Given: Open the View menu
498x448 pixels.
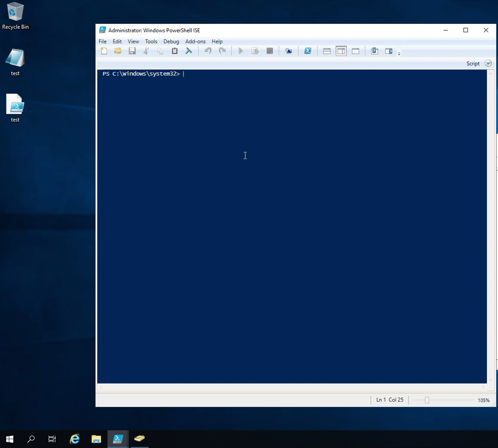Looking at the screenshot, I should pos(134,41).
